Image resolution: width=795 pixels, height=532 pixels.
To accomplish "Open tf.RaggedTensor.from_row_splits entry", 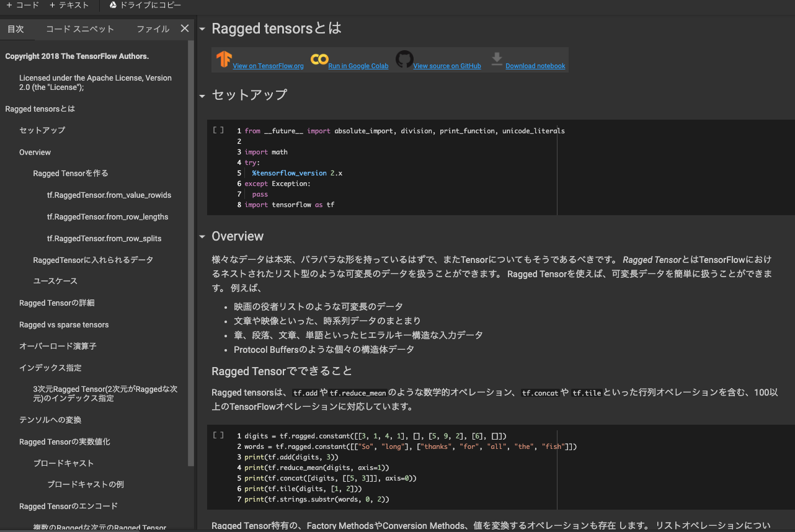I will click(104, 239).
